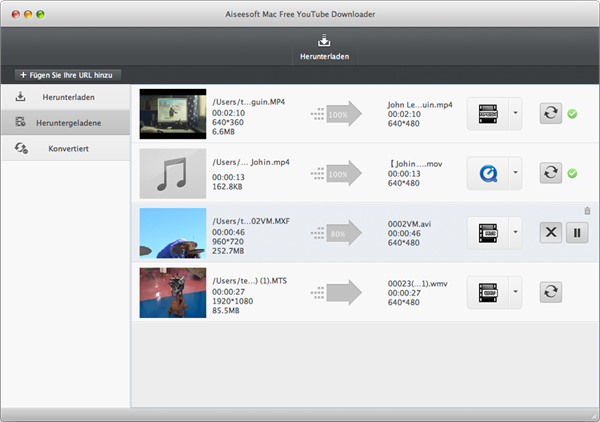Click the Herunterladen toolbar download icon

324,41
